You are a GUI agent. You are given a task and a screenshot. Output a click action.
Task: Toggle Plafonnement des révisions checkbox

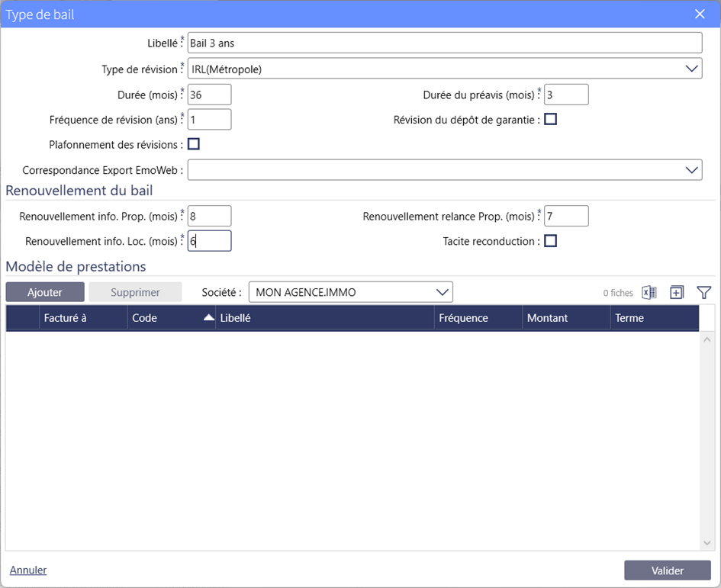click(x=194, y=143)
